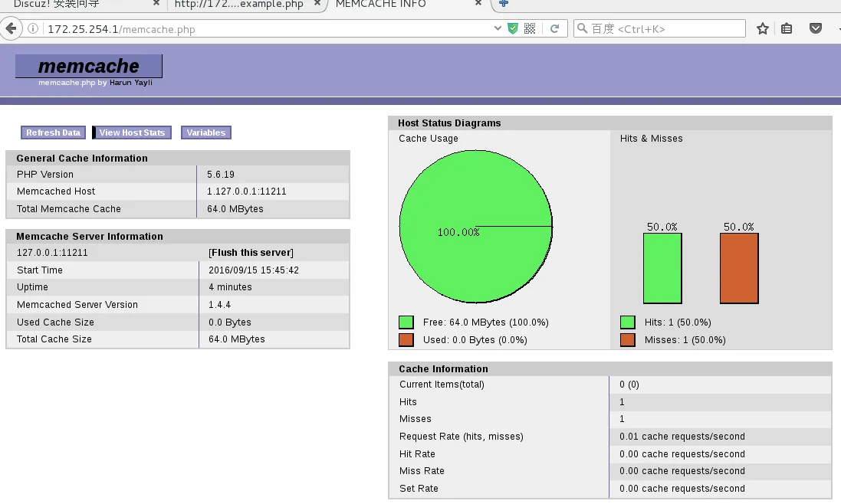The height and width of the screenshot is (504, 841).
Task: Open the Harun Yayli author link
Action: coord(131,83)
